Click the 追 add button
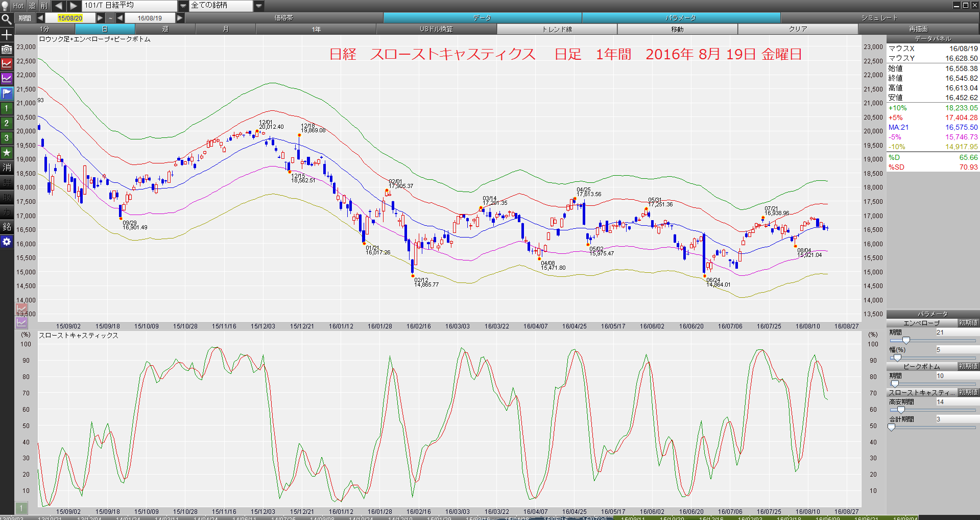The width and height of the screenshot is (980, 520). 32,6
